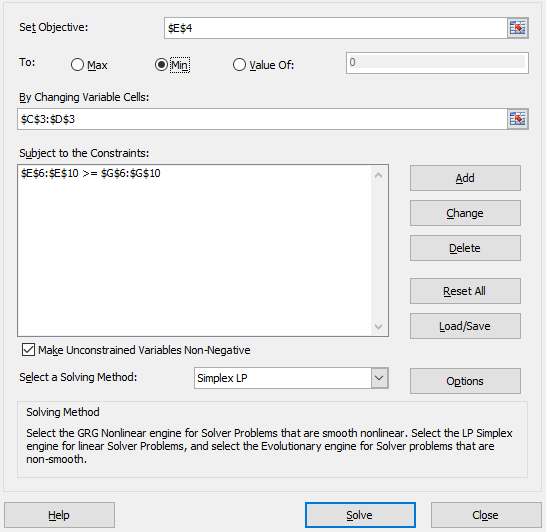
Task: Click the Change constraint button
Action: point(465,213)
